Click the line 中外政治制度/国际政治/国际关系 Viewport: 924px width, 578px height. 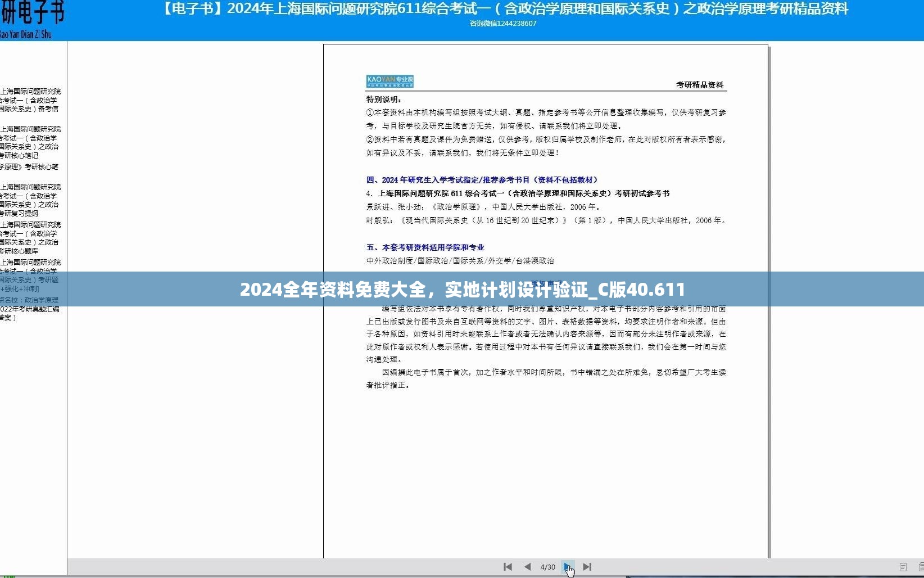460,261
